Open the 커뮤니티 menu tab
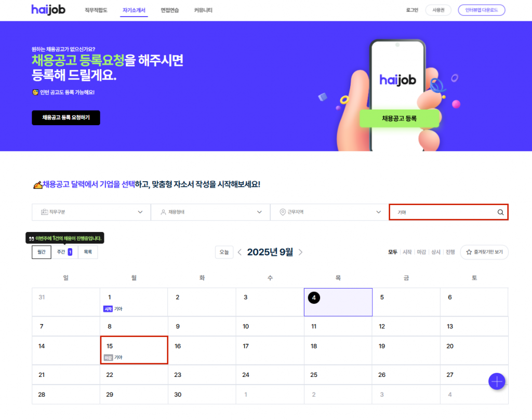Screen dimensions: 532x420 point(203,10)
